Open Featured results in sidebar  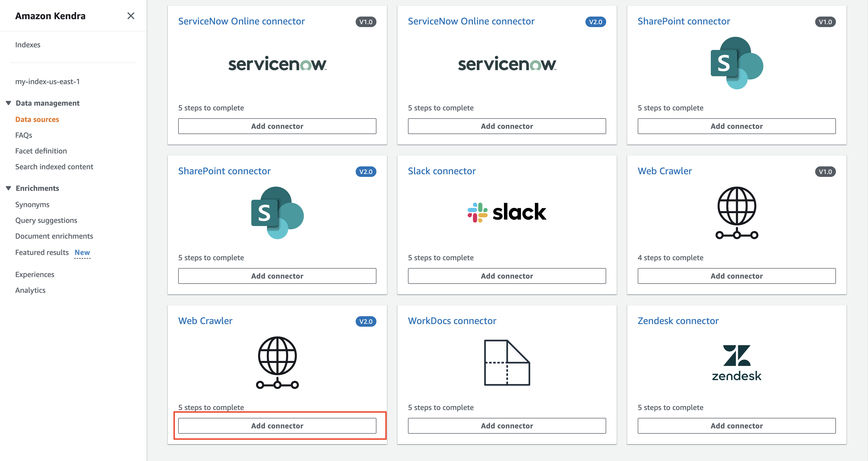tap(42, 252)
